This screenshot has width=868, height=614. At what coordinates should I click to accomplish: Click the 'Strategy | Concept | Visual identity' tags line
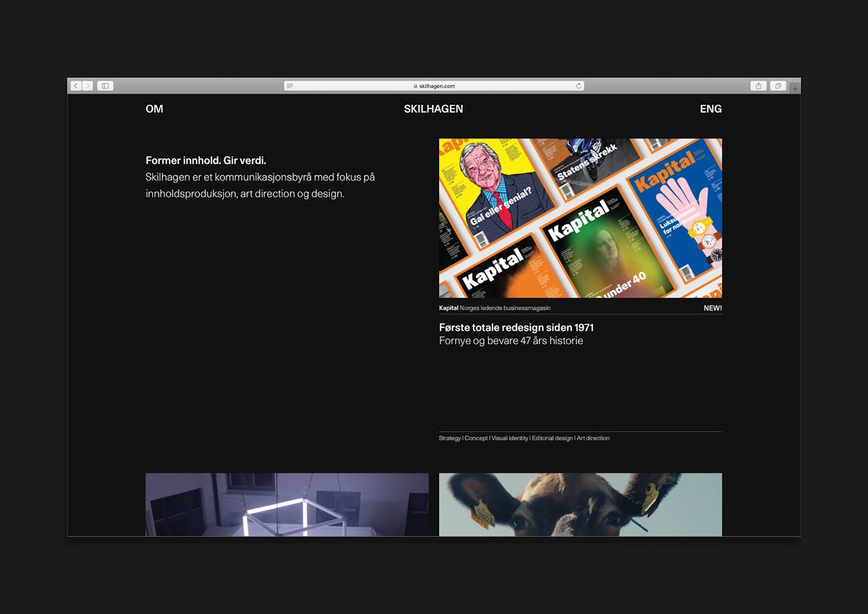coord(524,438)
